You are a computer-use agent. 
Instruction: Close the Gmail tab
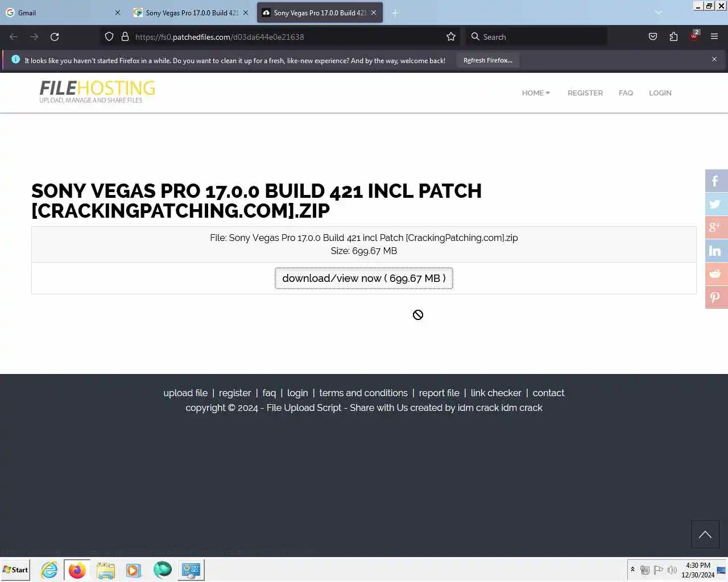tap(118, 13)
